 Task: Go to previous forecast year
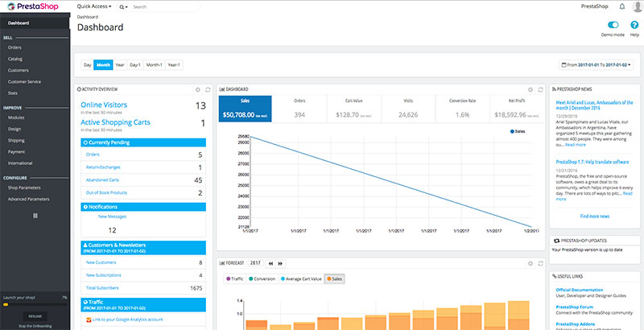click(271, 263)
